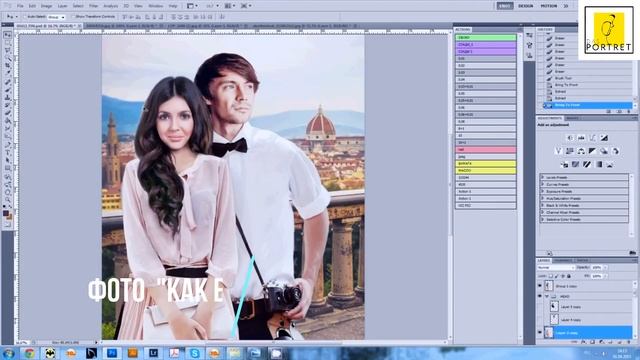640x360 pixels.
Task: Add a Photo Filter adjustment layer
Action: tap(604, 151)
